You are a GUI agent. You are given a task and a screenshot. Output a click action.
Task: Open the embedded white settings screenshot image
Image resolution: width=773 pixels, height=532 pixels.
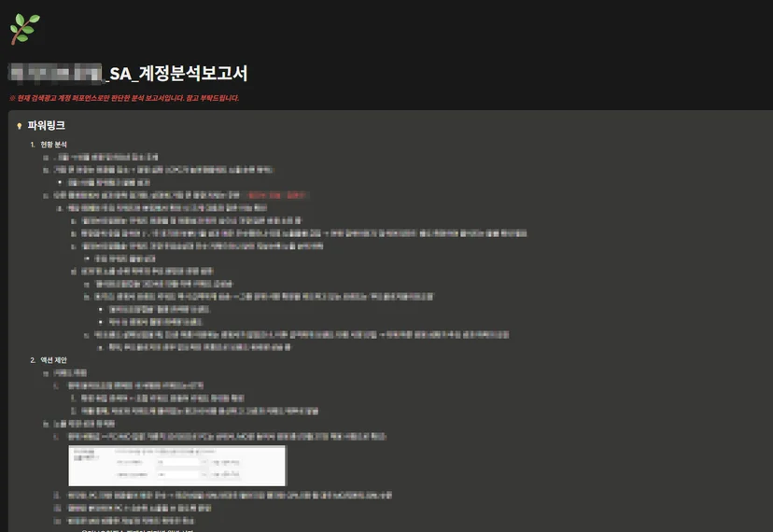[177, 466]
